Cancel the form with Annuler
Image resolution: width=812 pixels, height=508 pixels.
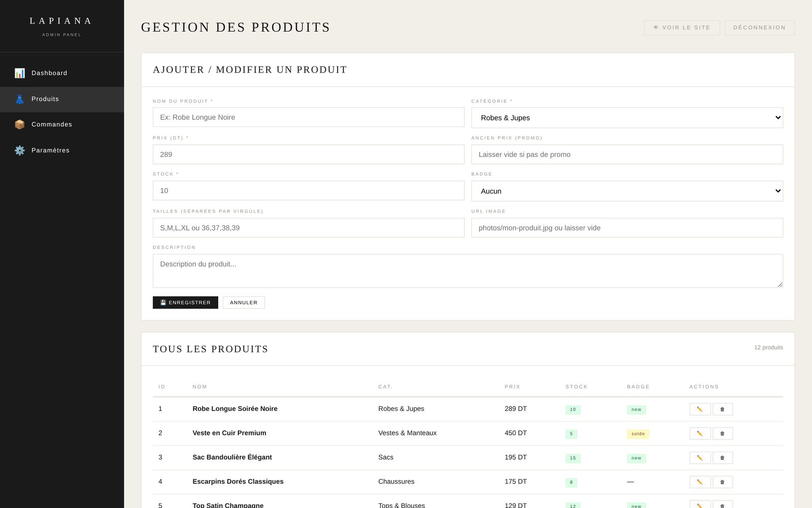[x=244, y=303]
